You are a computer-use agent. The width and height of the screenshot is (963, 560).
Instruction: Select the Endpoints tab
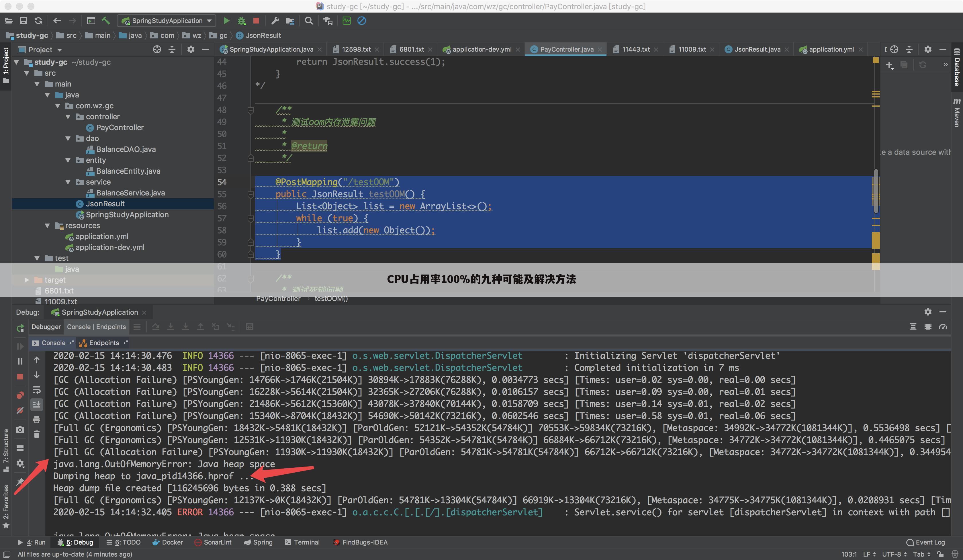103,343
